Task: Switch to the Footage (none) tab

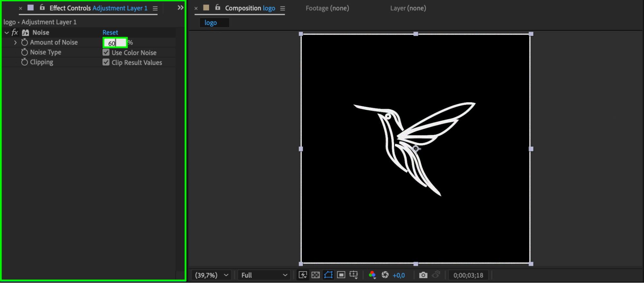Action: click(327, 8)
